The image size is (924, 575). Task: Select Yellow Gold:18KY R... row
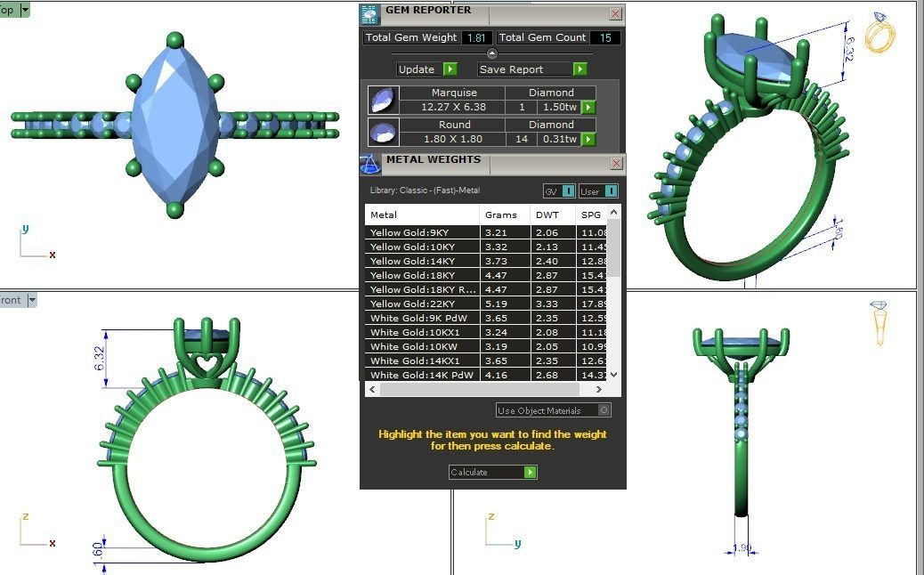[485, 289]
